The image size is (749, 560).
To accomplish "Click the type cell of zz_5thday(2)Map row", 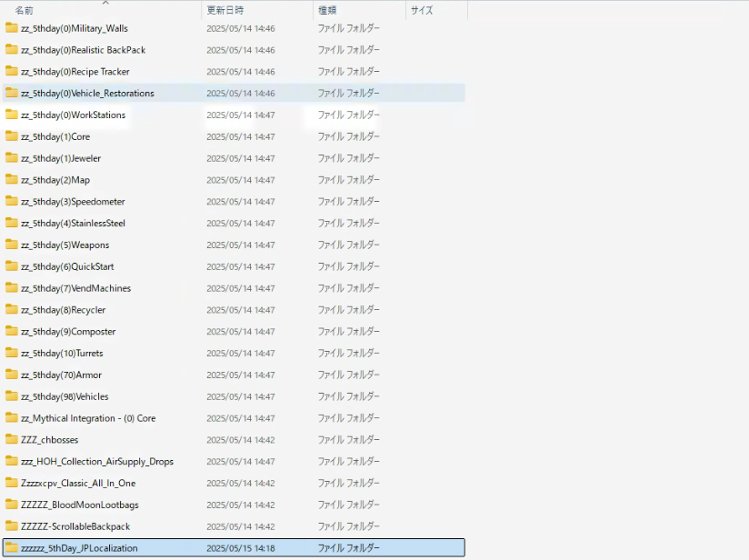I will click(x=349, y=180).
